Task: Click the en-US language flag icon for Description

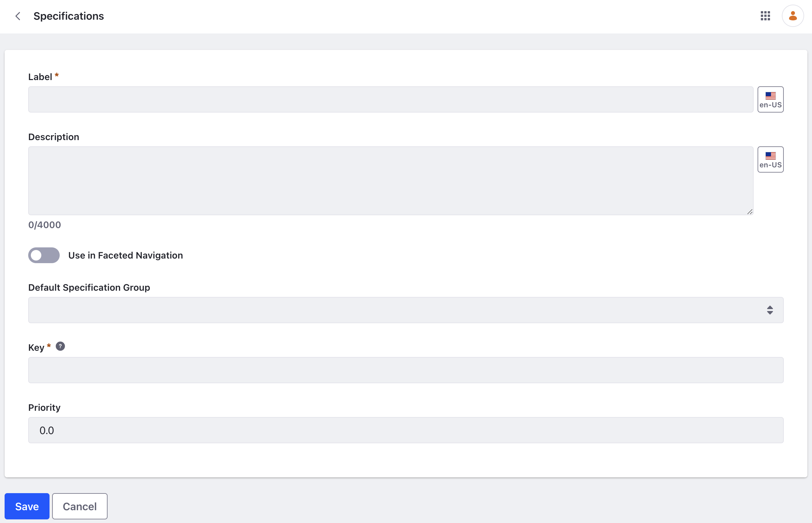Action: pyautogui.click(x=771, y=159)
